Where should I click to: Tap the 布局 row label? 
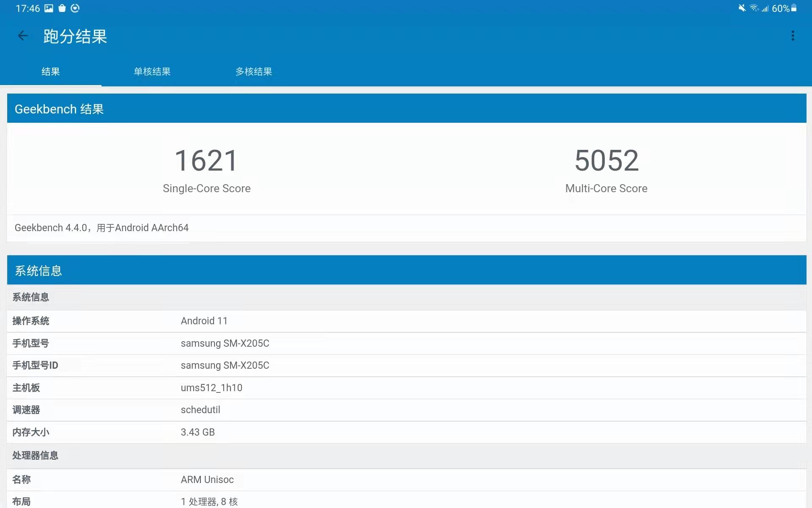pyautogui.click(x=22, y=502)
